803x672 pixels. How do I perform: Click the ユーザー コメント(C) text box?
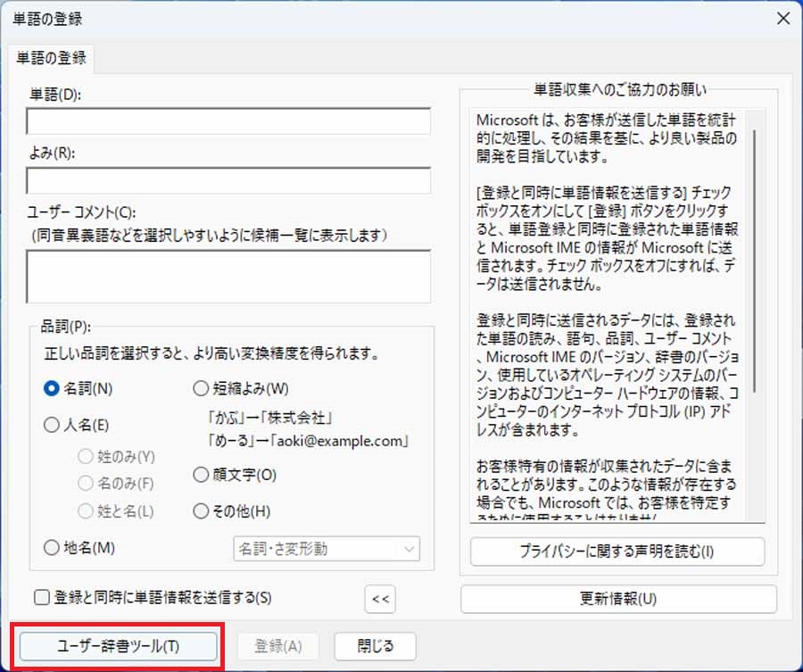click(x=228, y=277)
